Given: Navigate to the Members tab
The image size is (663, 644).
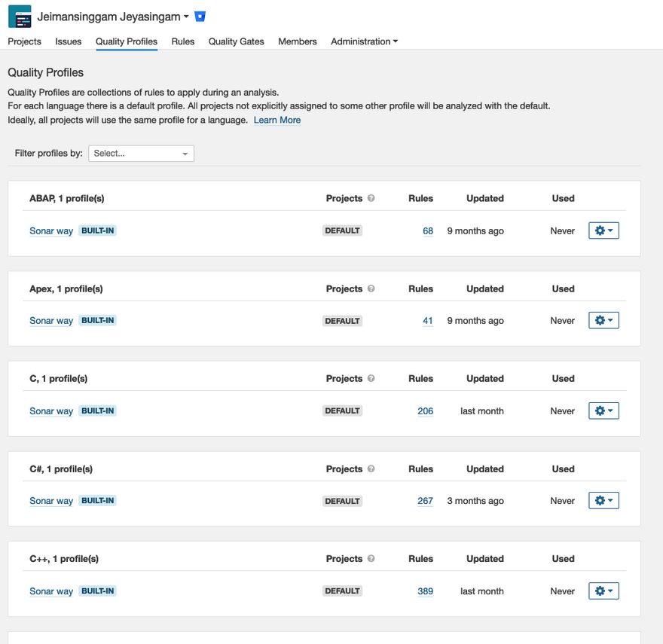Looking at the screenshot, I should [x=297, y=41].
